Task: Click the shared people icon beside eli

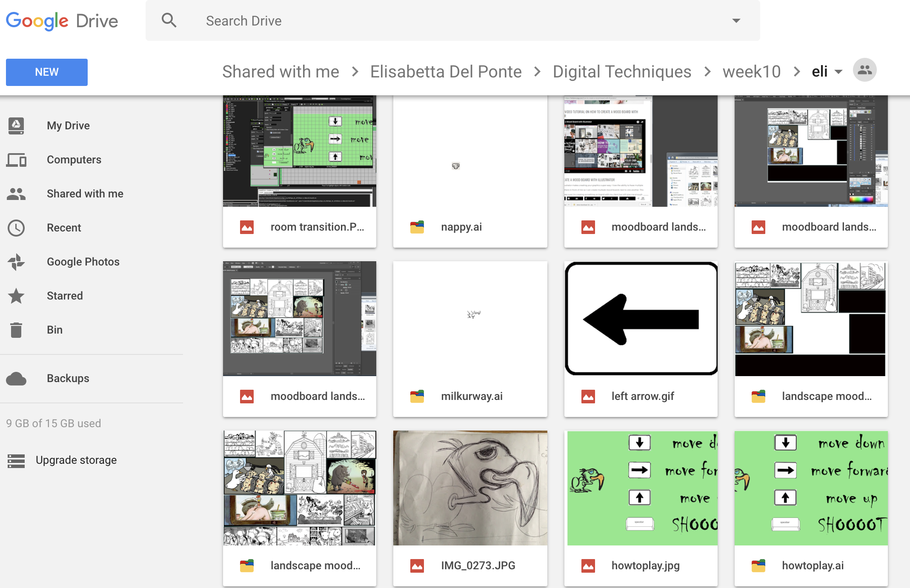Action: point(864,70)
